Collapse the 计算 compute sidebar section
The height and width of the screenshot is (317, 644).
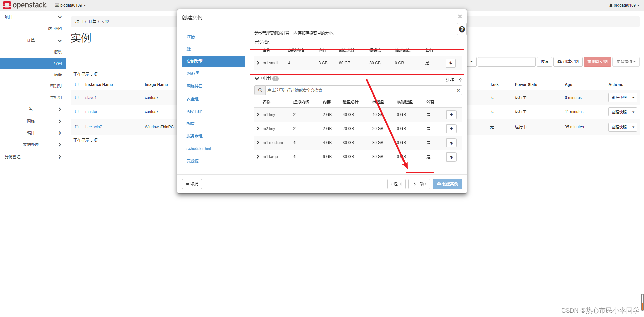tap(33, 41)
